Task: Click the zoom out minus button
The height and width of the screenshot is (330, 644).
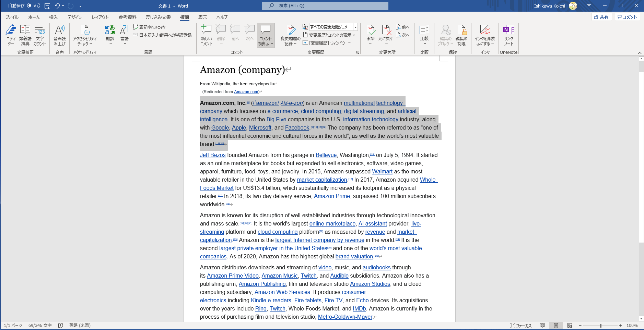Action: tap(580, 326)
